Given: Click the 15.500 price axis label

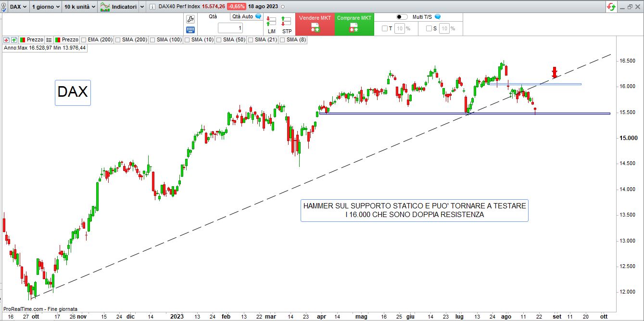Looking at the screenshot, I should pyautogui.click(x=627, y=112).
